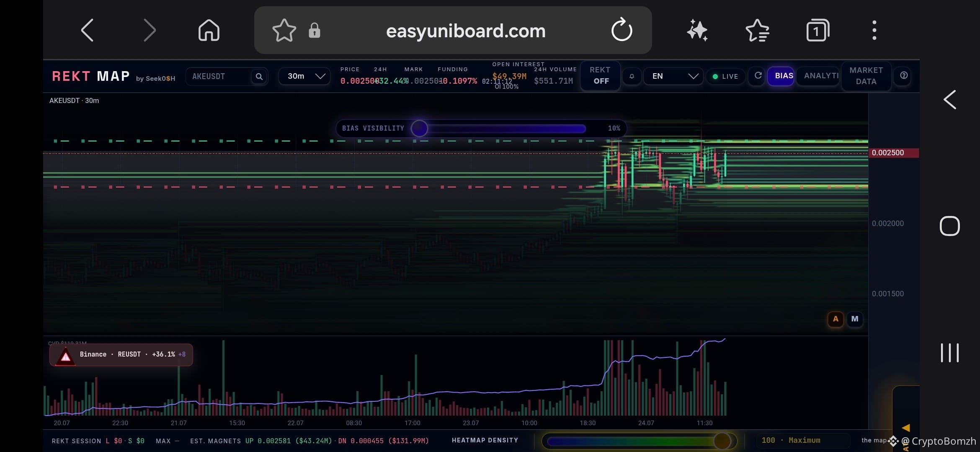Viewport: 980px width, 452px height.
Task: Click the 18:30 time axis label
Action: point(588,423)
